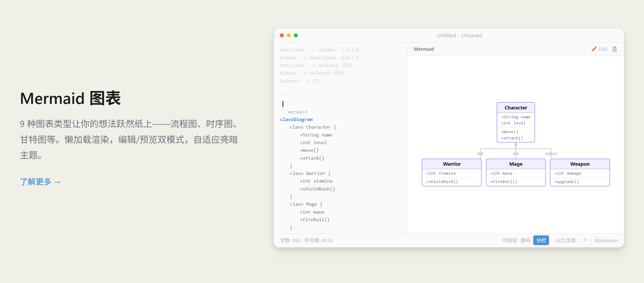Click '+fireBall()' in the code editor
Screen dimensions: 644x283
click(315, 220)
